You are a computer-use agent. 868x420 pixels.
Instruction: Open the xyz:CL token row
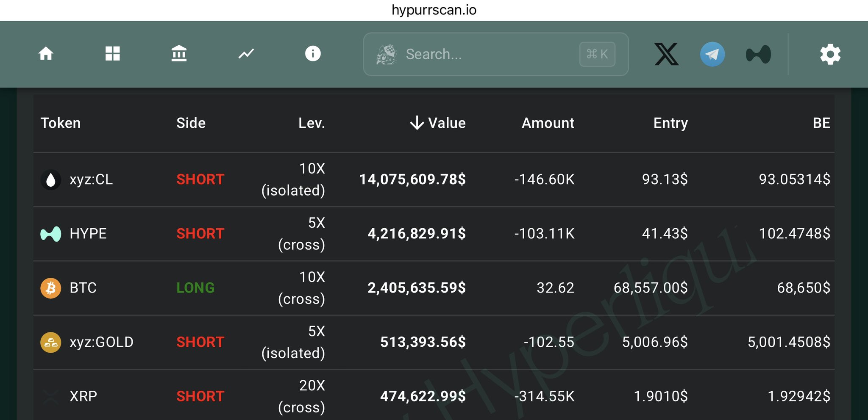(91, 180)
